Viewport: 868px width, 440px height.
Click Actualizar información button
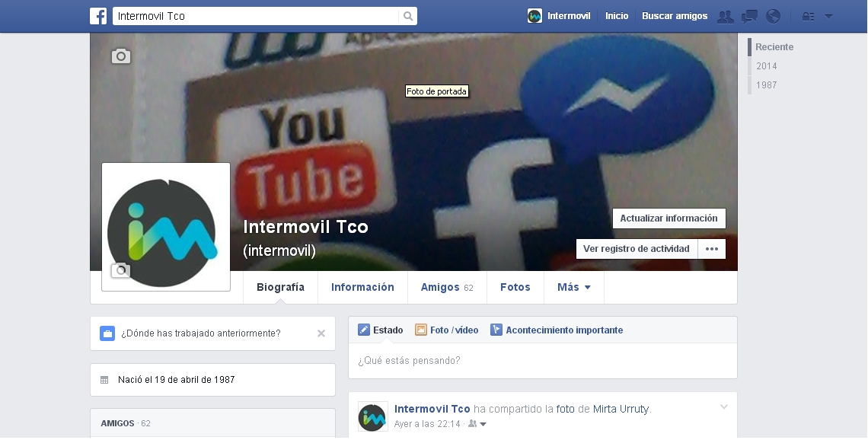[x=669, y=218]
